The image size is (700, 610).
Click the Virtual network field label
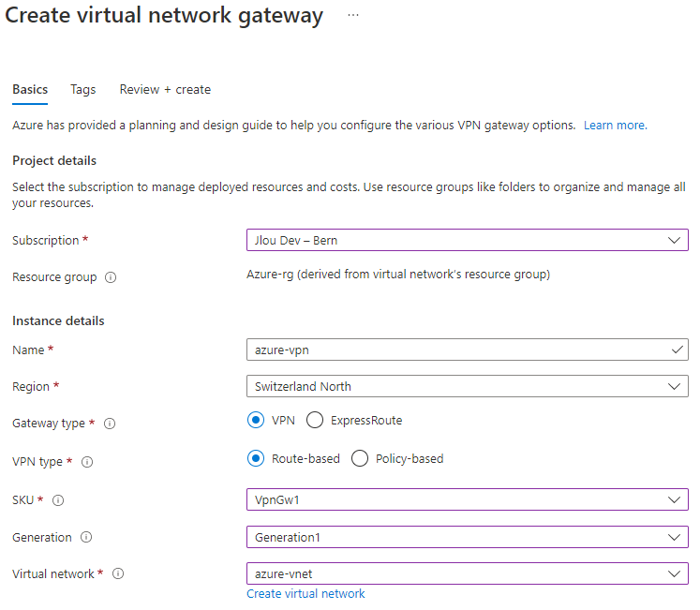pos(53,573)
